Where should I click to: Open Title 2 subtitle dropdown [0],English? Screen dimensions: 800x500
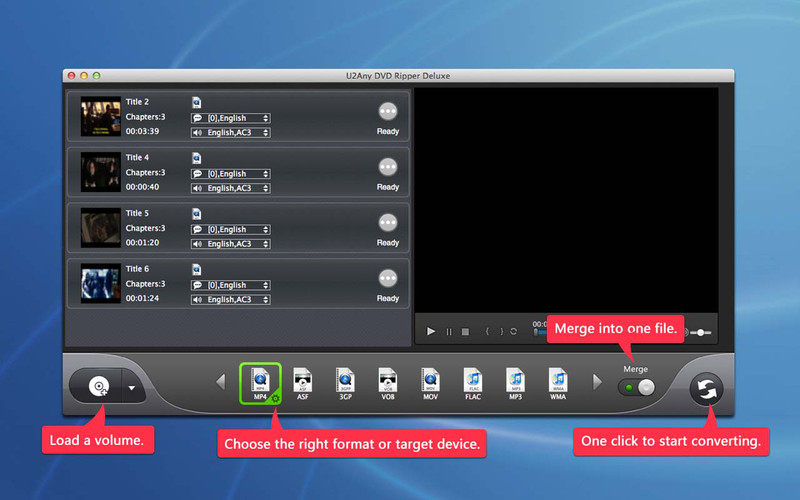[231, 118]
